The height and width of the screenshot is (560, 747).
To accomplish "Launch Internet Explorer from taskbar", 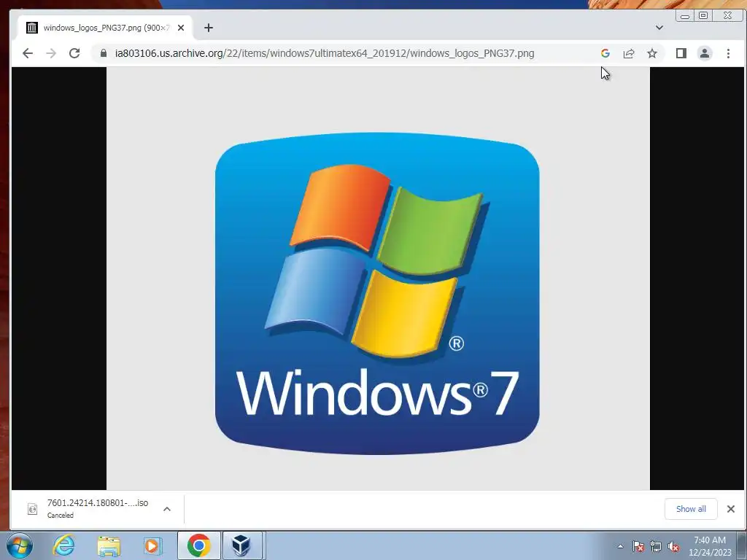I will click(64, 545).
